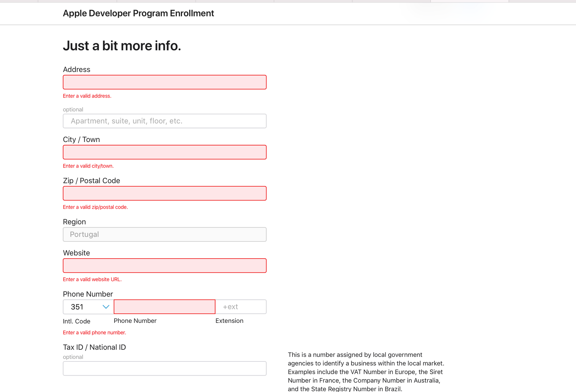The width and height of the screenshot is (576, 392).
Task: Click the Region field showing Portugal
Action: click(x=164, y=234)
